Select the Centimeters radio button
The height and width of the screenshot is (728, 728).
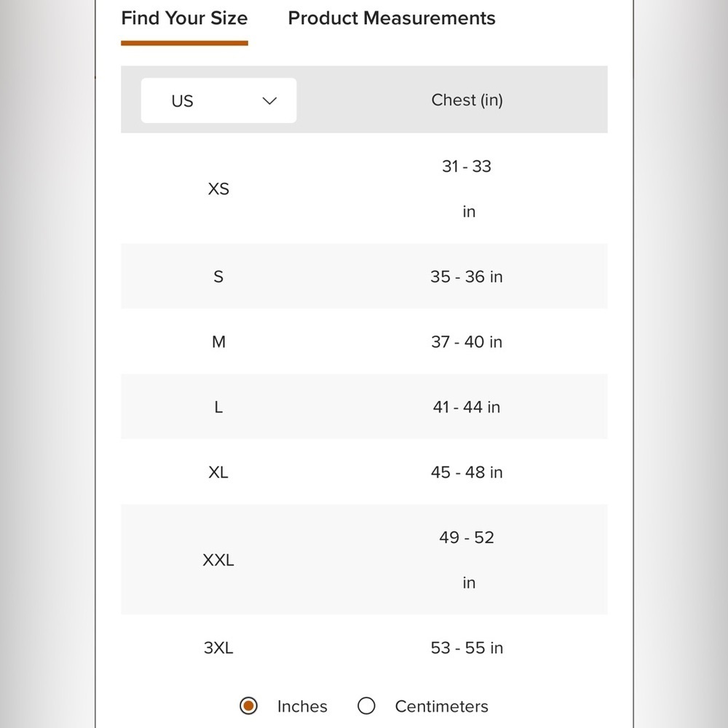[366, 705]
